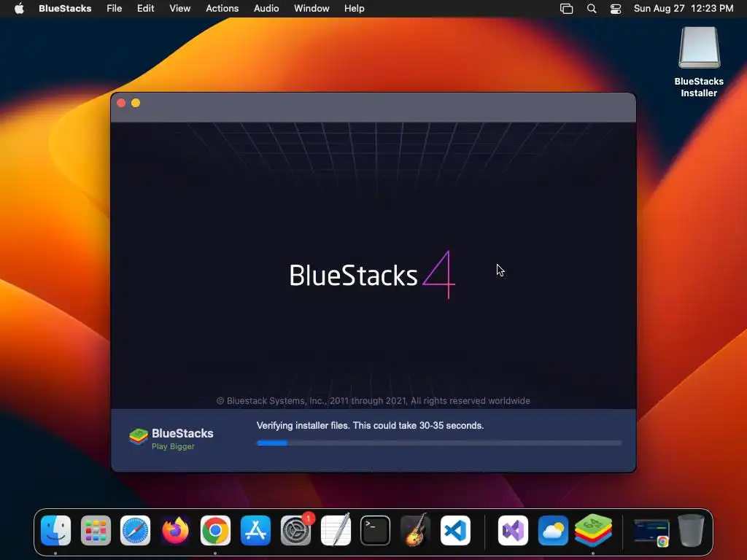Open GarageBand guitar icon in Dock

415,530
